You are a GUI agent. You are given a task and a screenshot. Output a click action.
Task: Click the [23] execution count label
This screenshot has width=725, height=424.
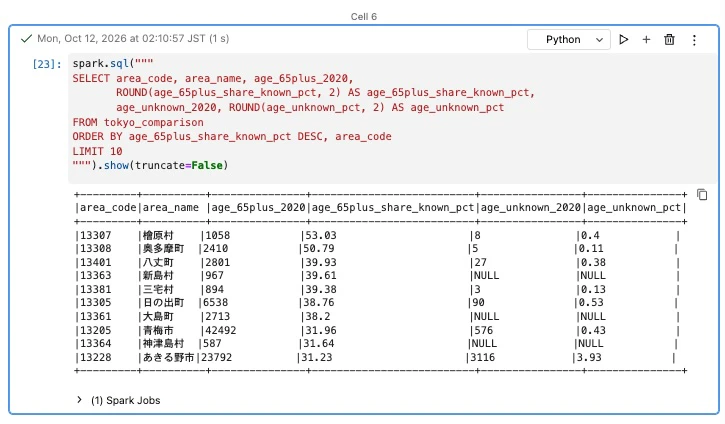pos(47,64)
